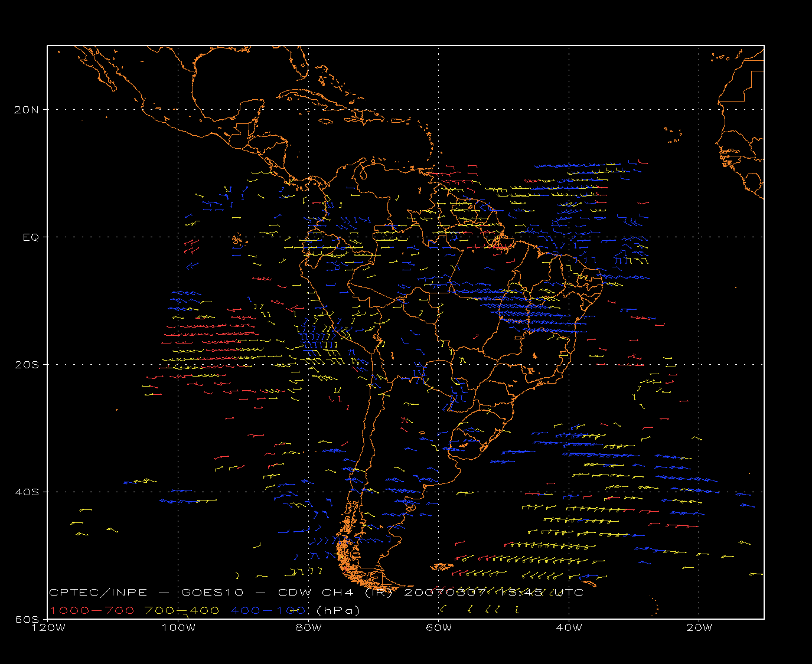The image size is (812, 664).
Task: Click the yellow 700-400 legend entry
Action: pos(182,610)
